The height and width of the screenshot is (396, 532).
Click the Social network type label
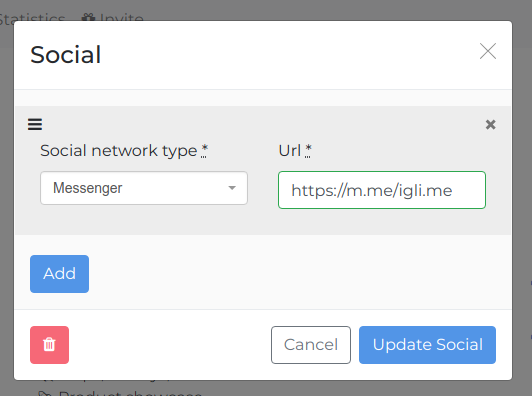(118, 150)
